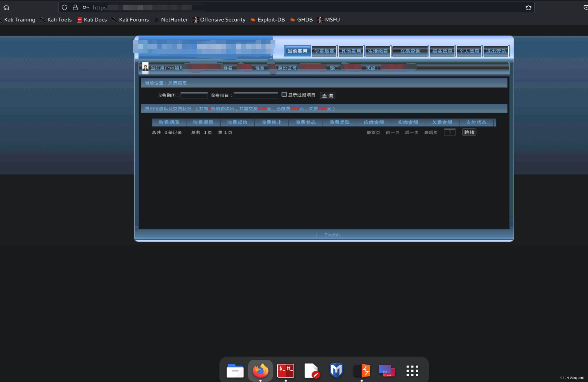Click the 收费期间 input field

click(194, 95)
